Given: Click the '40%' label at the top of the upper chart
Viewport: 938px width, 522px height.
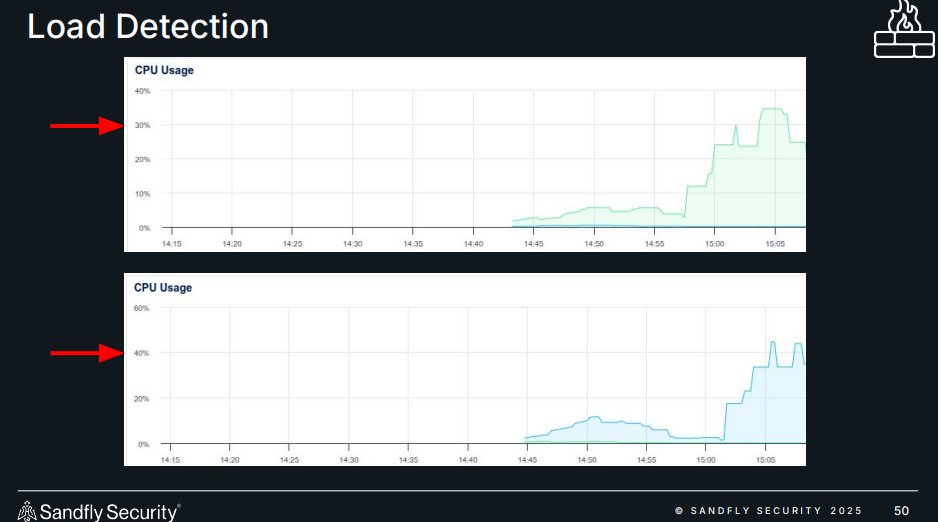Looking at the screenshot, I should click(142, 91).
